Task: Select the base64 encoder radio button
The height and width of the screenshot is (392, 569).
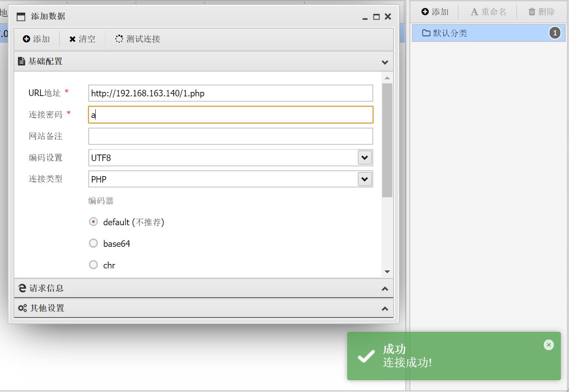Action: coord(94,243)
